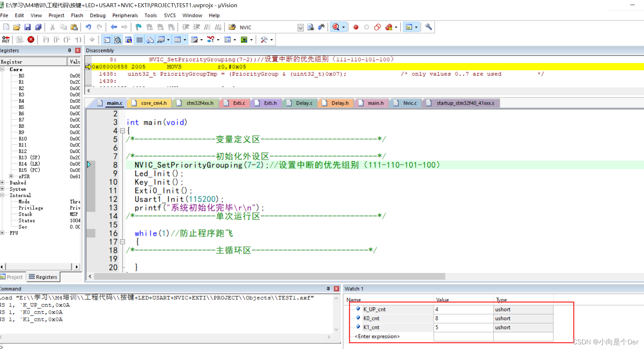Undo the last edit
The width and height of the screenshot is (644, 349).
pos(88,27)
